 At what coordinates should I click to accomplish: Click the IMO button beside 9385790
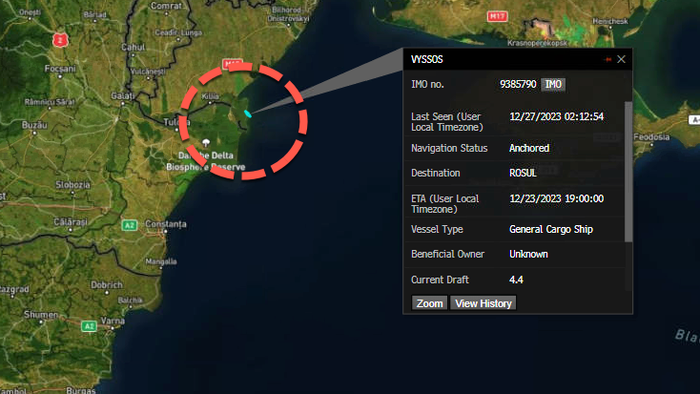(x=553, y=84)
